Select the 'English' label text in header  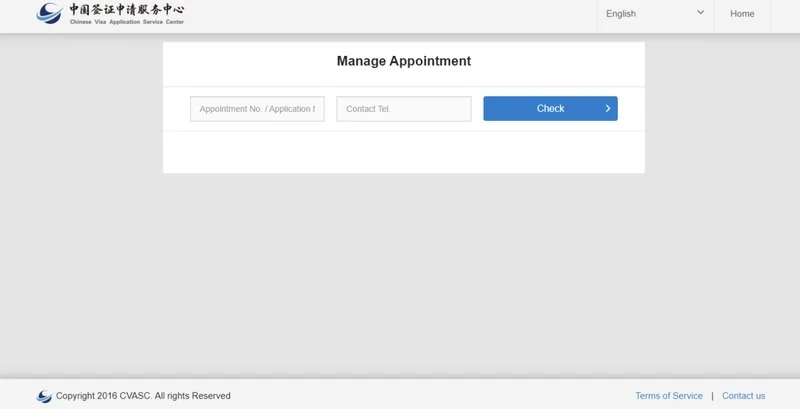click(x=621, y=14)
